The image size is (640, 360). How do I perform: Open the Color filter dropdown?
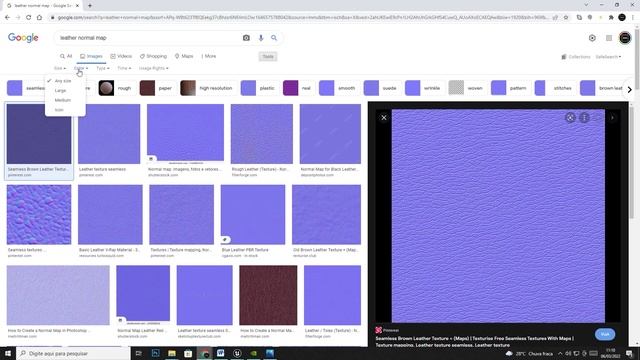click(81, 68)
